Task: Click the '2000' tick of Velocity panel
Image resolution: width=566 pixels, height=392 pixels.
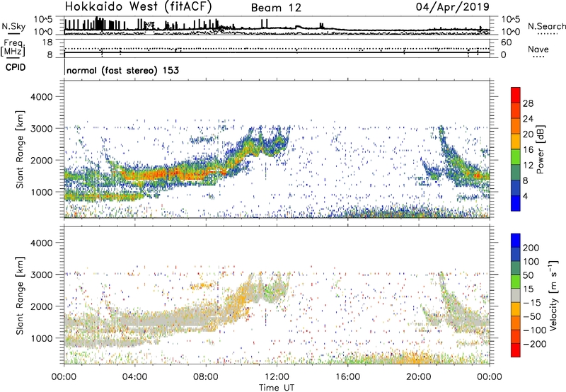Action: (42, 306)
